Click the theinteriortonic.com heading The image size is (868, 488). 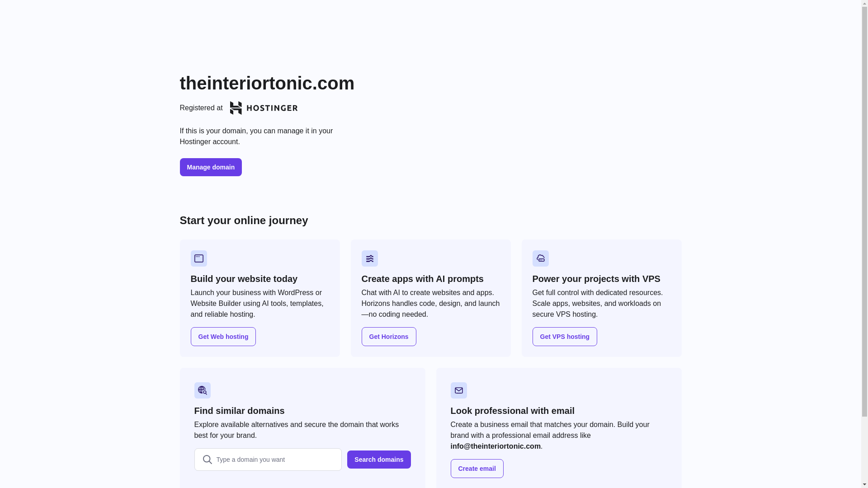(x=267, y=83)
